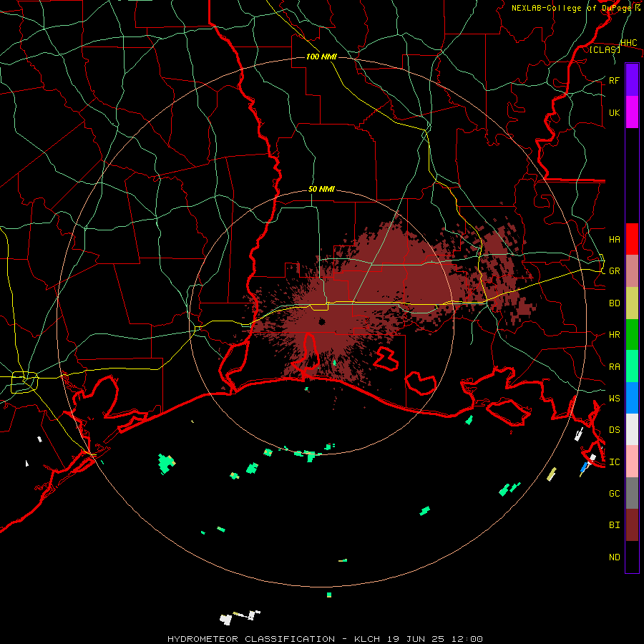Click the ND legend label
Screen dimensions: 644x644
(614, 557)
